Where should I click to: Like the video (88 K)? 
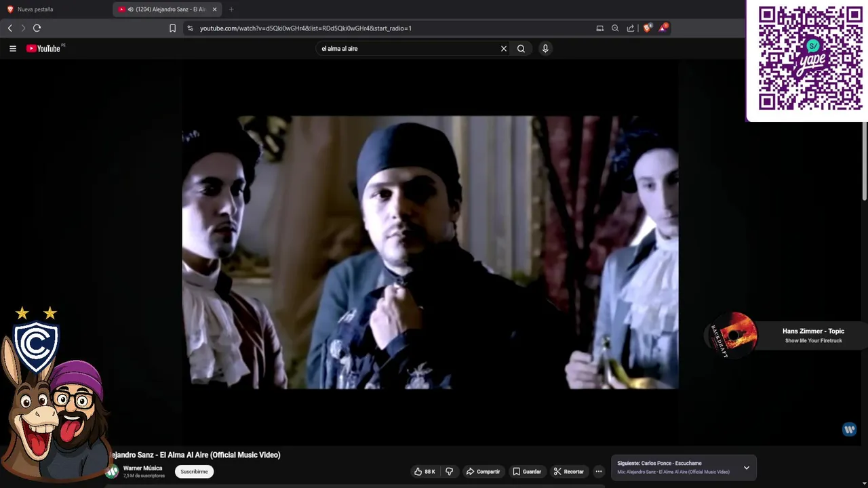point(425,472)
